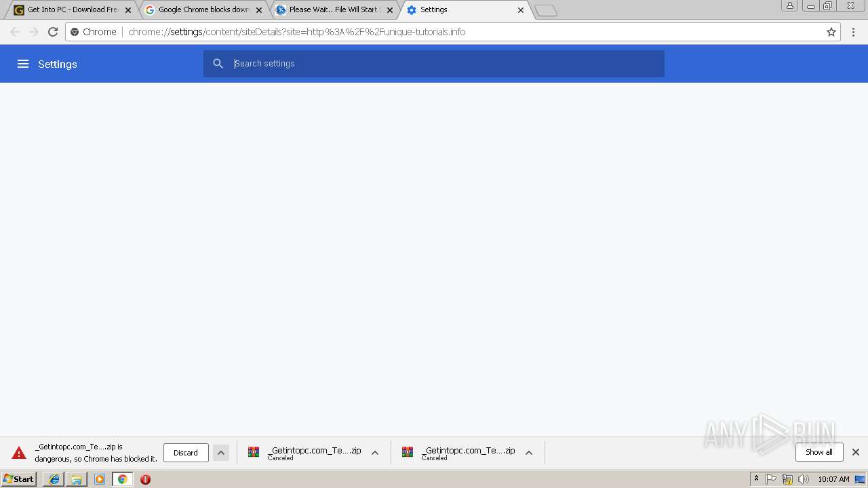Close the Google Chrome blocks downloads tab

pos(258,10)
